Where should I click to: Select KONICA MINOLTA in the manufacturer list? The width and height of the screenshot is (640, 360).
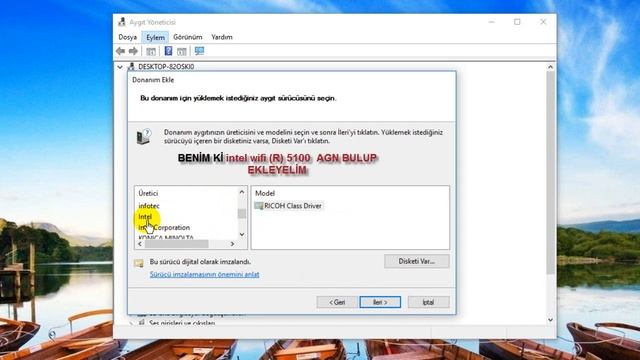[166, 237]
